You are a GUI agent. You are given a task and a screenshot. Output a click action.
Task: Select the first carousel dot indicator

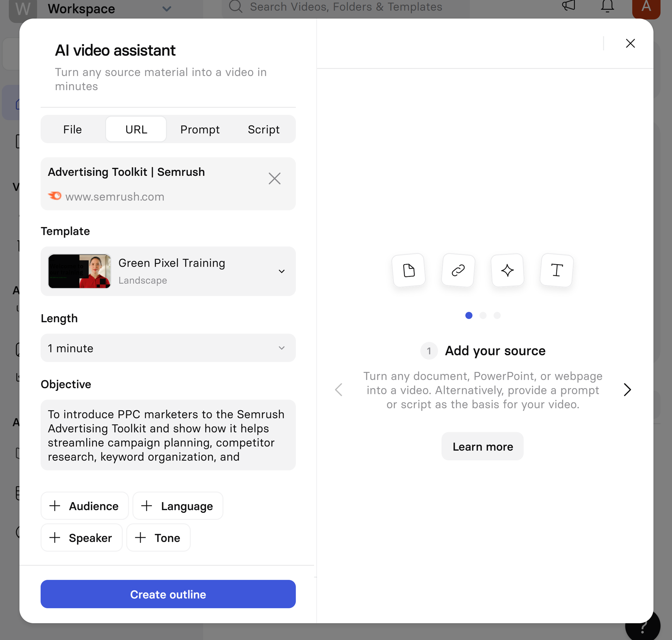pyautogui.click(x=469, y=315)
